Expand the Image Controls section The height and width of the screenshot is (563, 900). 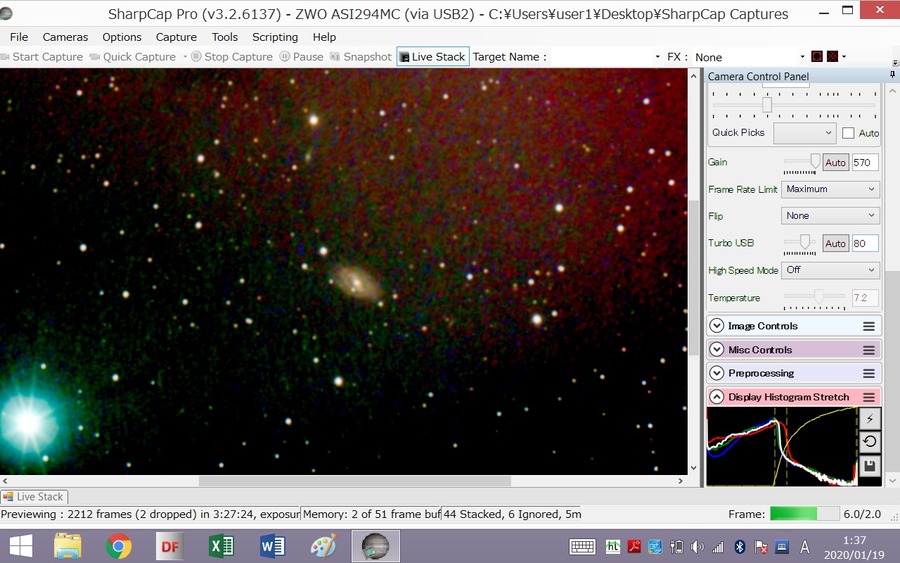716,325
